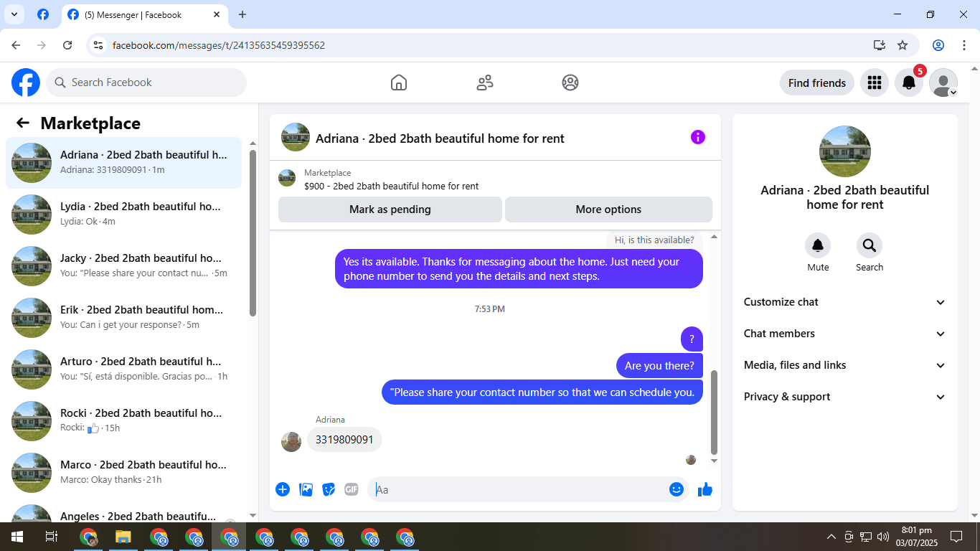Viewport: 980px width, 551px height.
Task: Switch to first Facebook browser tab
Action: coord(43,14)
